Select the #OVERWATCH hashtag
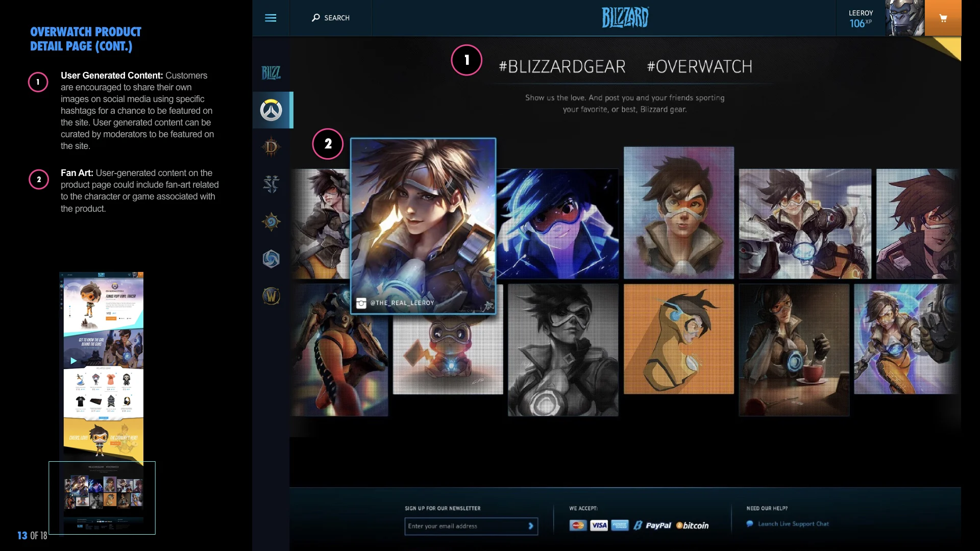The height and width of the screenshot is (551, 980). click(x=699, y=67)
